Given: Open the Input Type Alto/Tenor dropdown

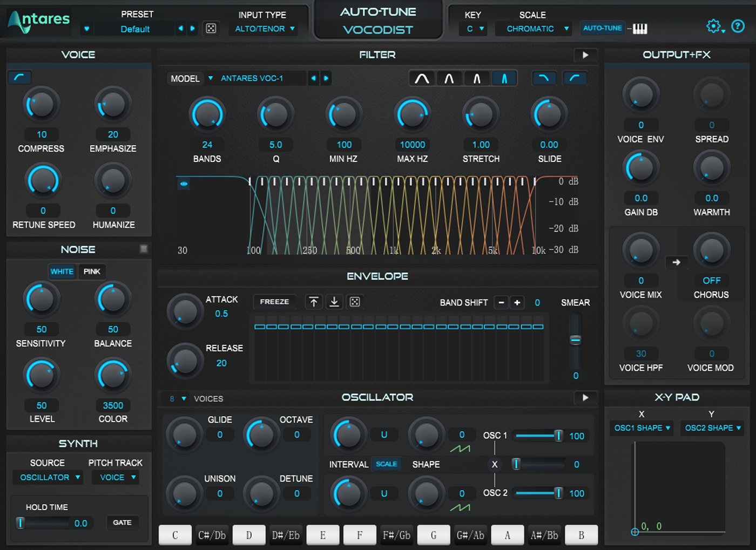Looking at the screenshot, I should (265, 29).
